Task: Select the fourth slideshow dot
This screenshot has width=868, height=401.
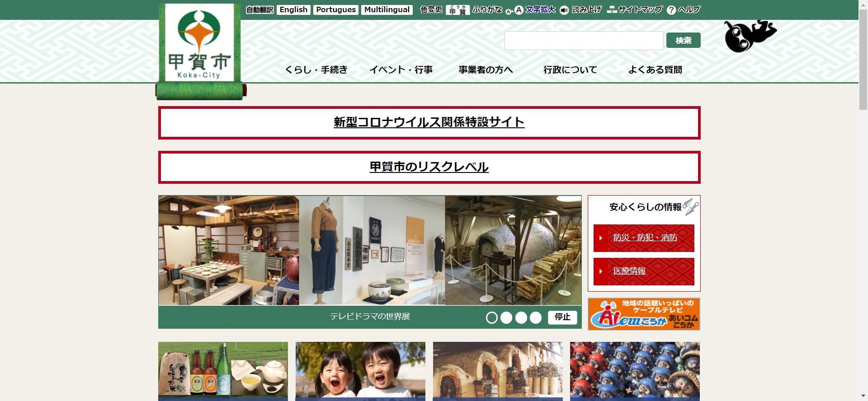Action: pos(536,318)
